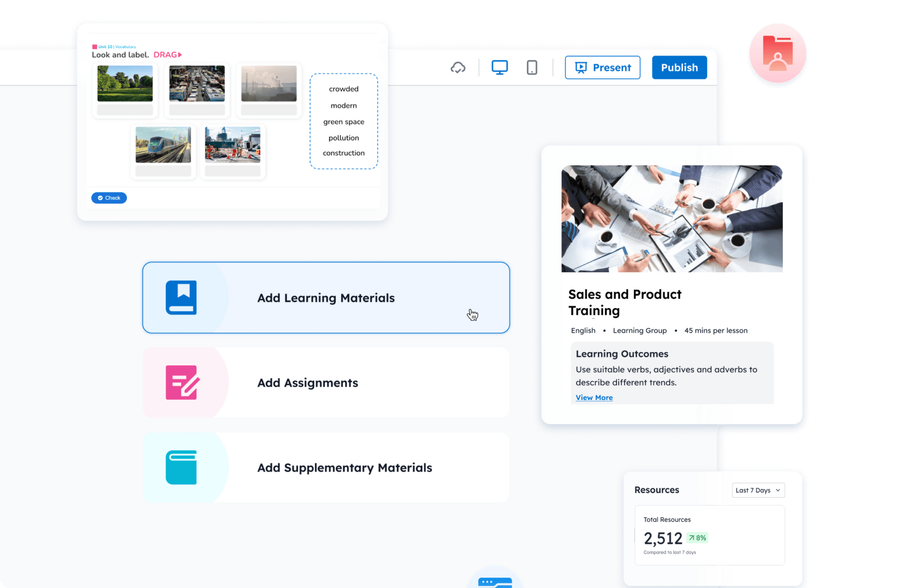Viewport: 924px width, 588px height.
Task: Select the word 'pollution' from the word list
Action: click(x=343, y=137)
